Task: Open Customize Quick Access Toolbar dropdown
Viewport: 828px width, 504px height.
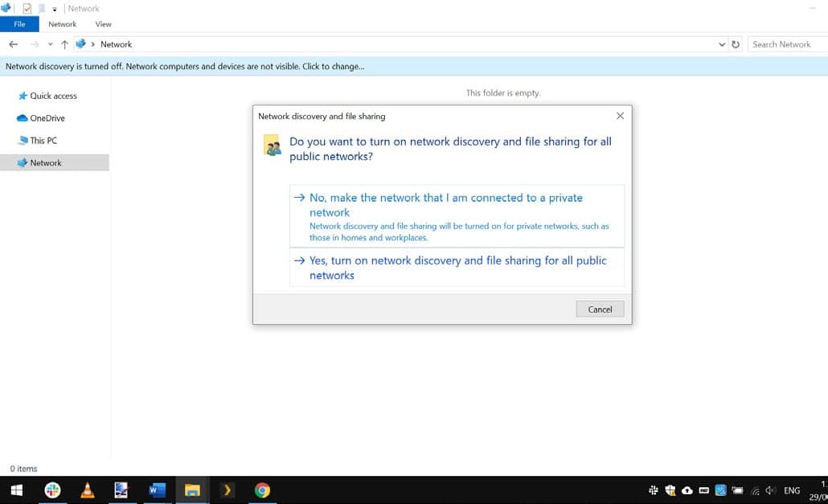Action: click(55, 9)
